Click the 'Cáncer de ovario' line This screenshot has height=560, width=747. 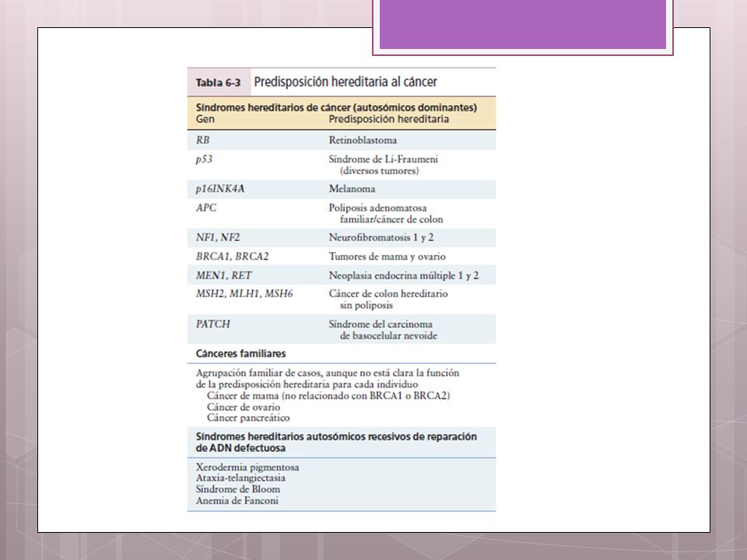tap(244, 407)
